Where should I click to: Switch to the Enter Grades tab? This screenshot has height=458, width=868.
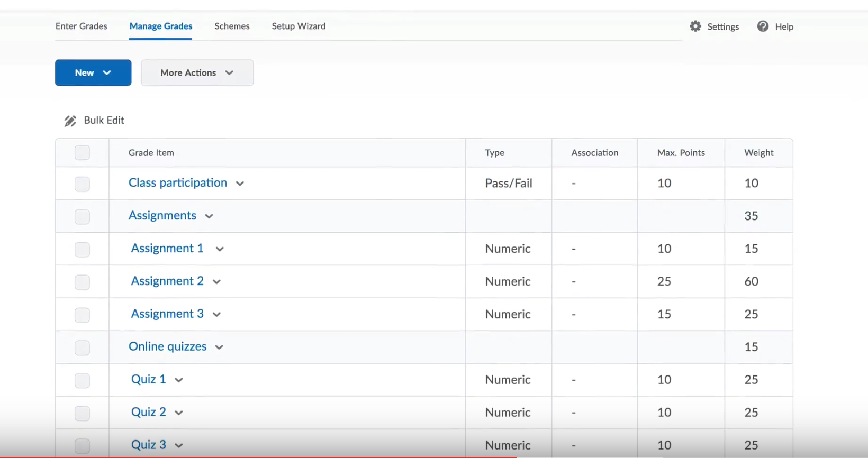(82, 26)
